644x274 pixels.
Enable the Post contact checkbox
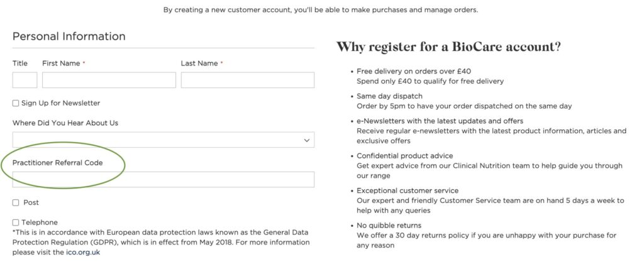point(16,202)
